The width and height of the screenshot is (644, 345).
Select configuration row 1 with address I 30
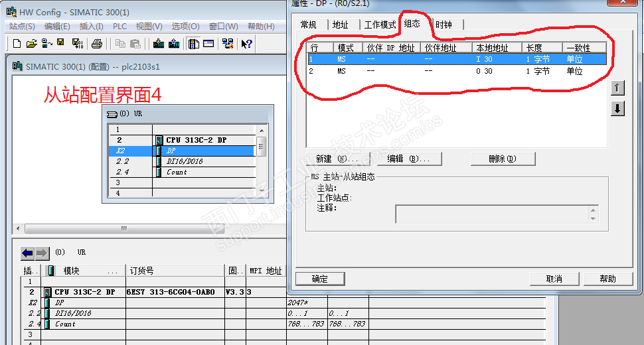[x=457, y=59]
